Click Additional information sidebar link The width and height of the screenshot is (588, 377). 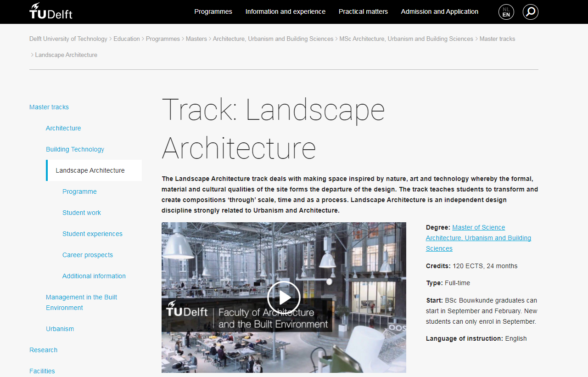94,276
